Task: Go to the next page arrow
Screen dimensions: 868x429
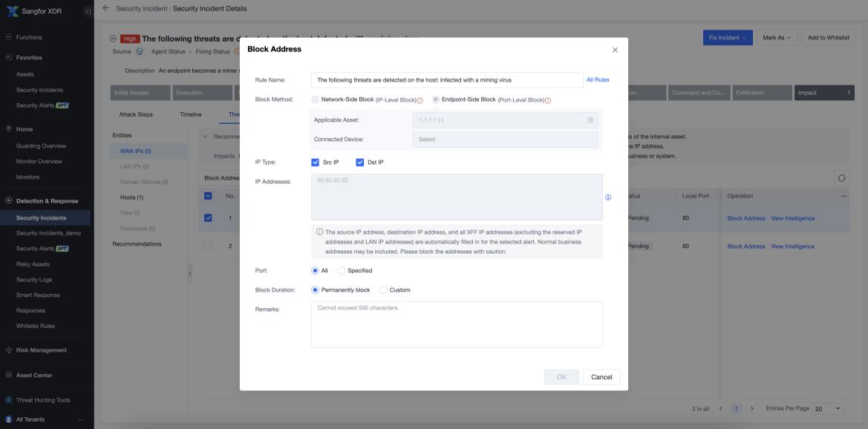Action: tap(751, 408)
